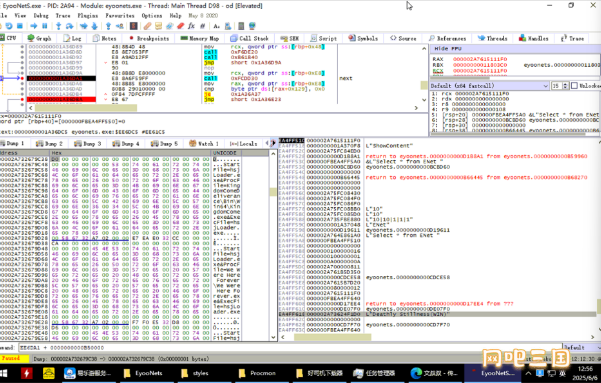
Task: Click the argument count 15 spinner arrows
Action: point(565,85)
